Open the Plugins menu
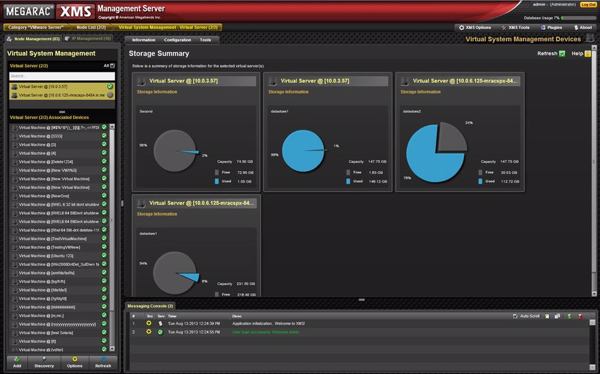 pyautogui.click(x=551, y=28)
